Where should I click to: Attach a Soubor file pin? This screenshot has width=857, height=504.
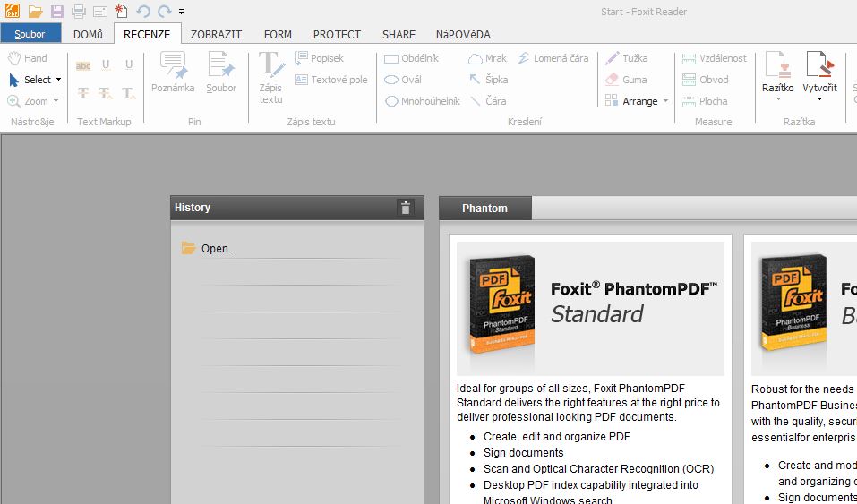(221, 73)
